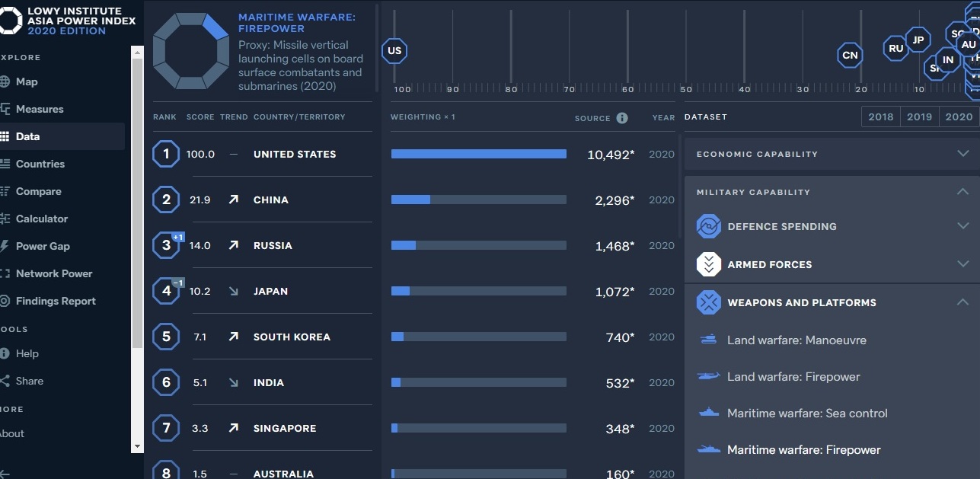Collapse the Military Capability section
980x479 pixels.
coord(962,192)
